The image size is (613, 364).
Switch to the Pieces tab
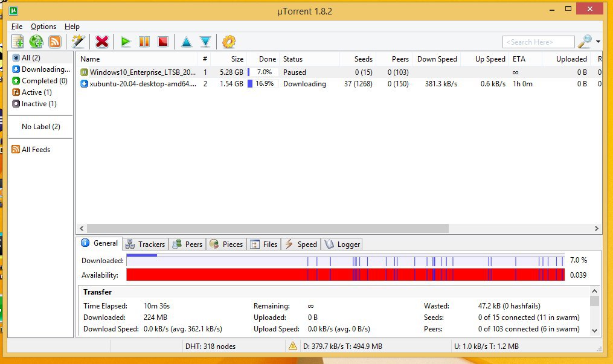pos(226,244)
